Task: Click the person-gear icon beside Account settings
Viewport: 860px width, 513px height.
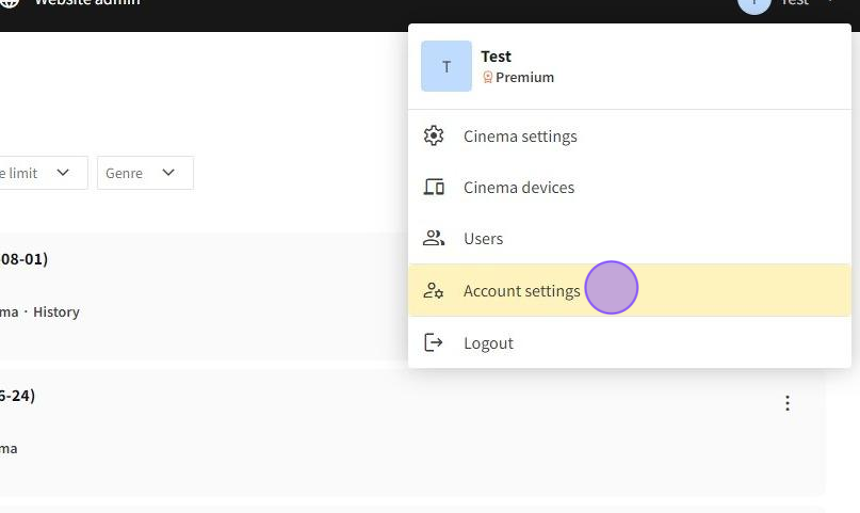Action: pyautogui.click(x=433, y=290)
